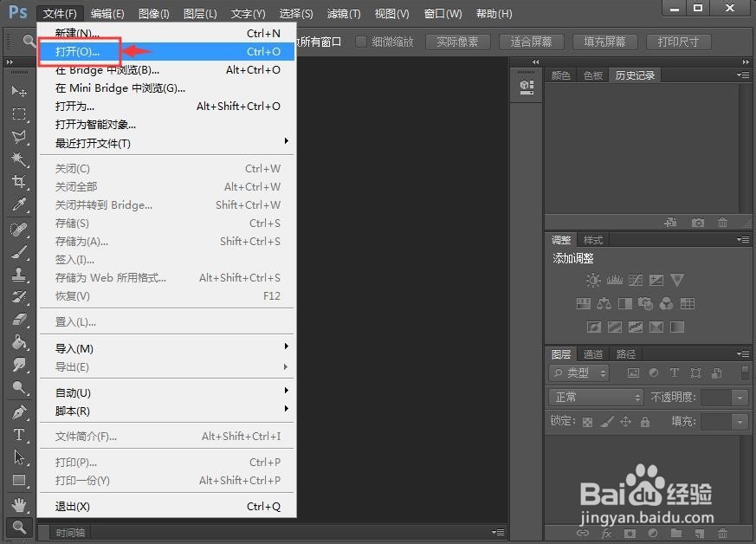Image resolution: width=756 pixels, height=544 pixels.
Task: Click the Exposure adjustment icon
Action: tap(656, 280)
